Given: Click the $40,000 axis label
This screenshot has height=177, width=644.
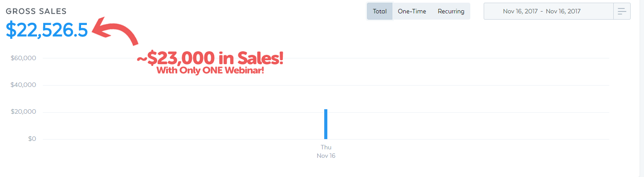Looking at the screenshot, I should coord(23,85).
